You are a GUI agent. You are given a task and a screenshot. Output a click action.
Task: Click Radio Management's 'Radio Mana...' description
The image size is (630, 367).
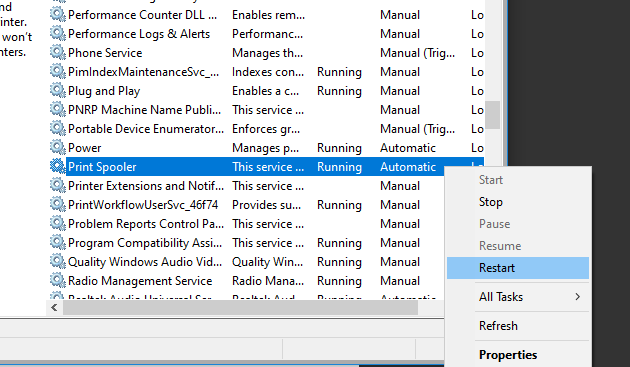(268, 281)
